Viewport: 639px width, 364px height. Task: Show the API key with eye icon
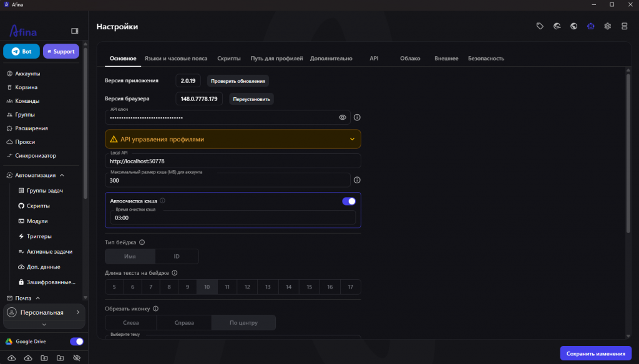pyautogui.click(x=343, y=117)
